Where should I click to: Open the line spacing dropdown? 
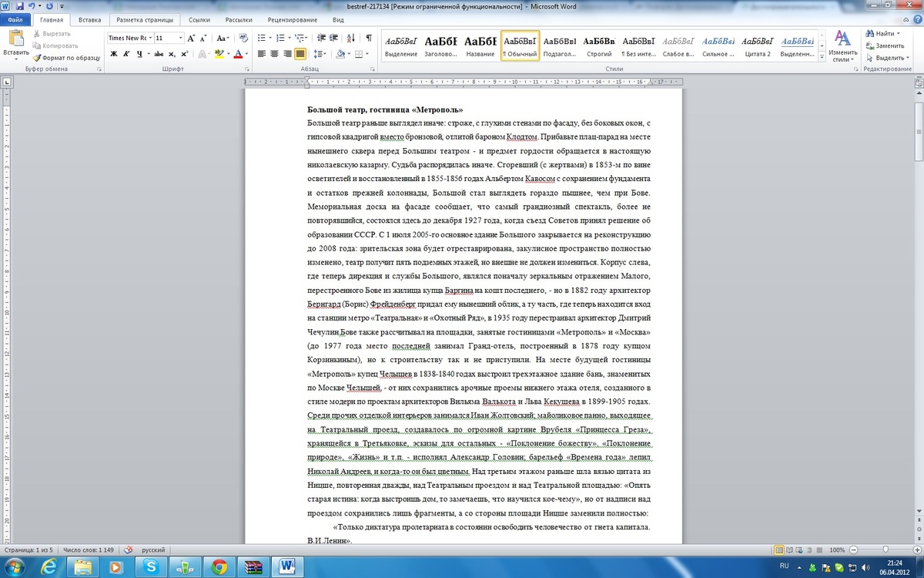(320, 54)
